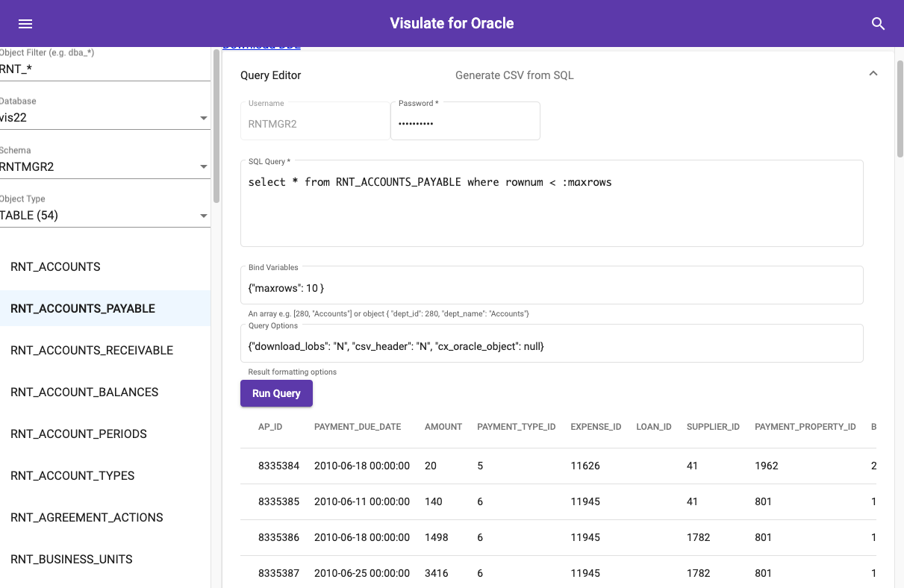
Task: Open RNT_ACCOUNT_BALANCES table
Action: tap(84, 392)
